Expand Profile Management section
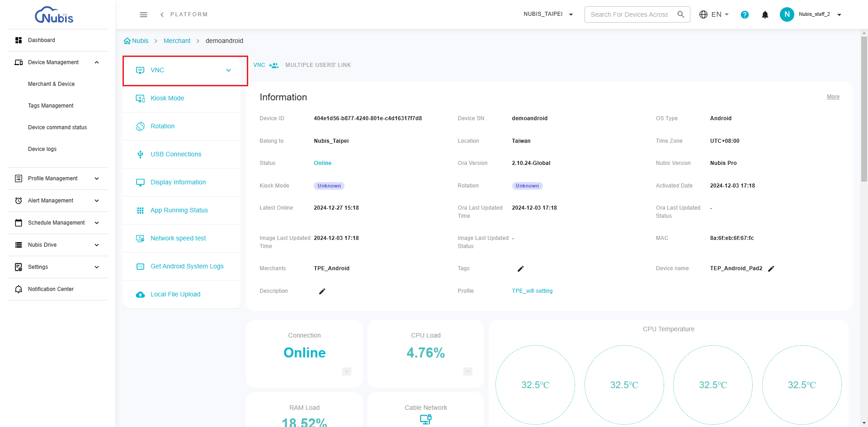 97,178
